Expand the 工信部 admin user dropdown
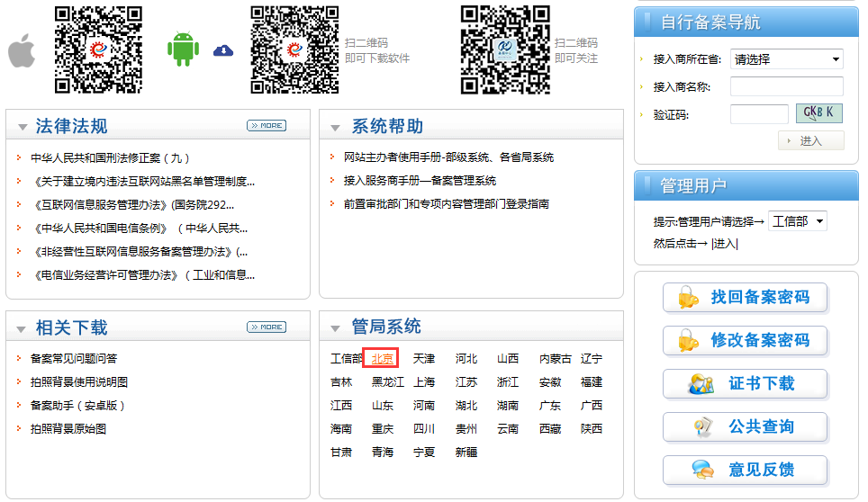 [x=797, y=221]
